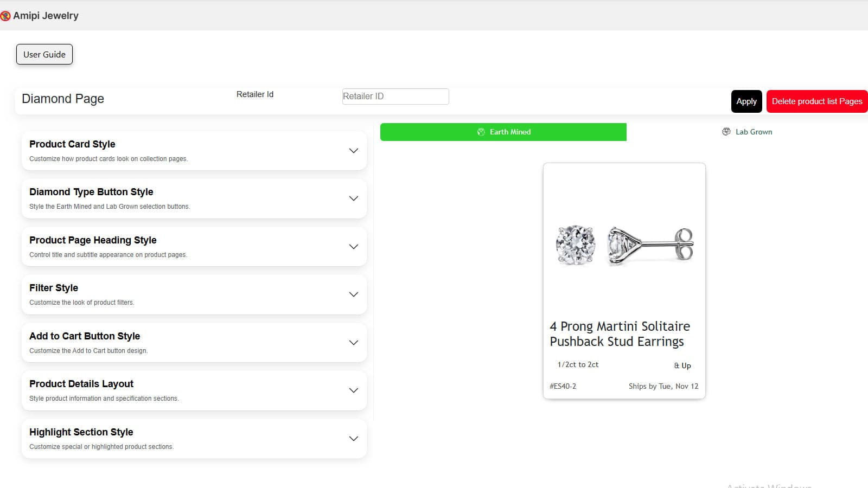
Task: Expand the Filter Style chevron
Action: point(354,294)
